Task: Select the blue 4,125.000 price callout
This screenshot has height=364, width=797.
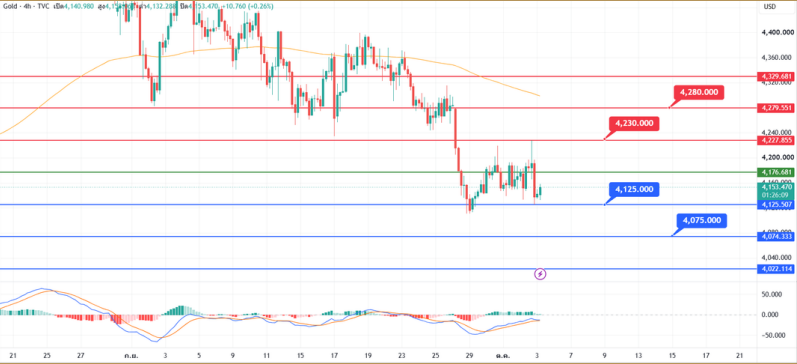Action: (x=634, y=190)
